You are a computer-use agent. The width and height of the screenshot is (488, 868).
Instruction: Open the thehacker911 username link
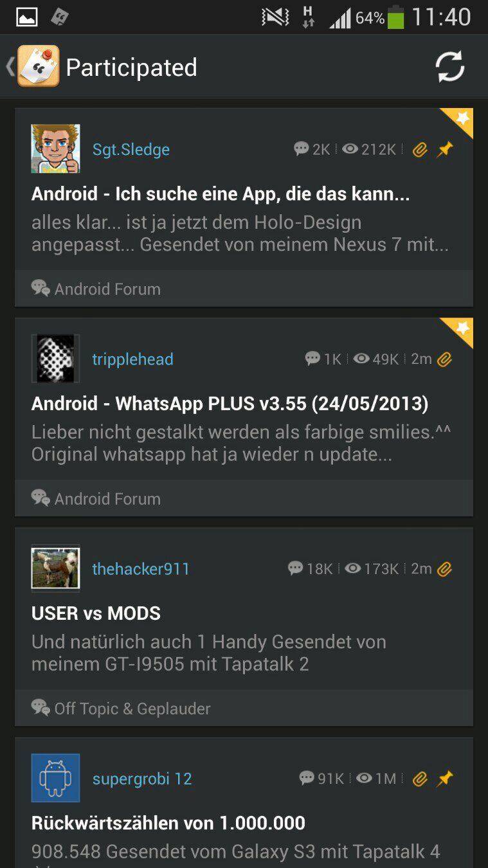coord(141,569)
